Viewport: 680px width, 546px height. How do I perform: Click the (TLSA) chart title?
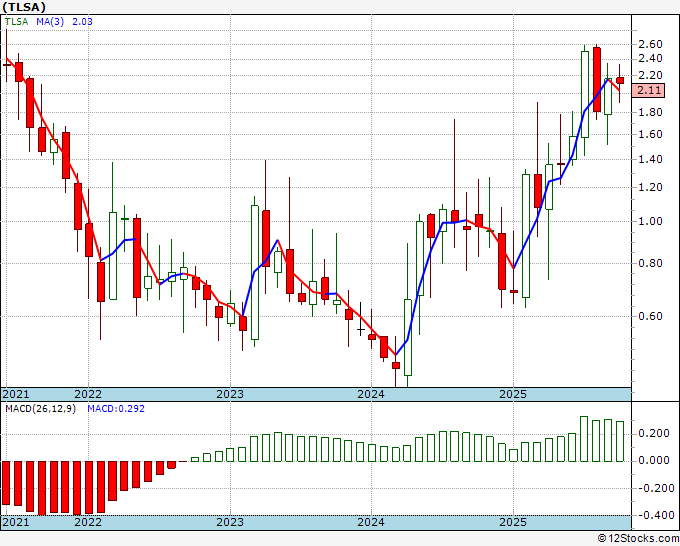[x=23, y=7]
